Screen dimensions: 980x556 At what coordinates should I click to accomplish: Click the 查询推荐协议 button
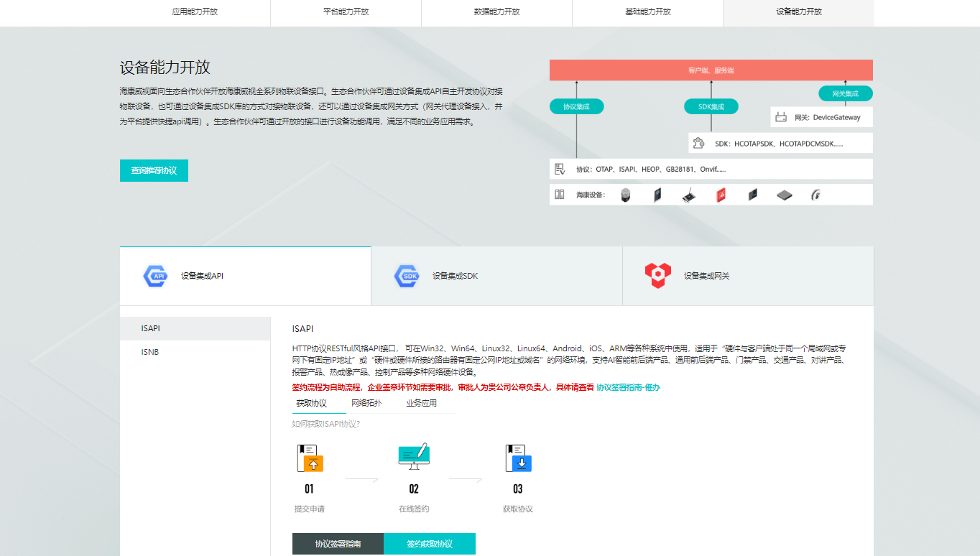154,170
